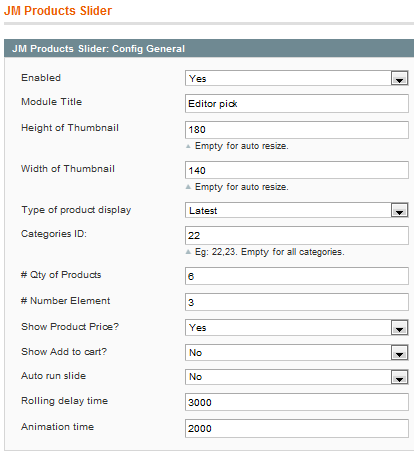
Task: Click the Qty of Products field
Action: [297, 276]
